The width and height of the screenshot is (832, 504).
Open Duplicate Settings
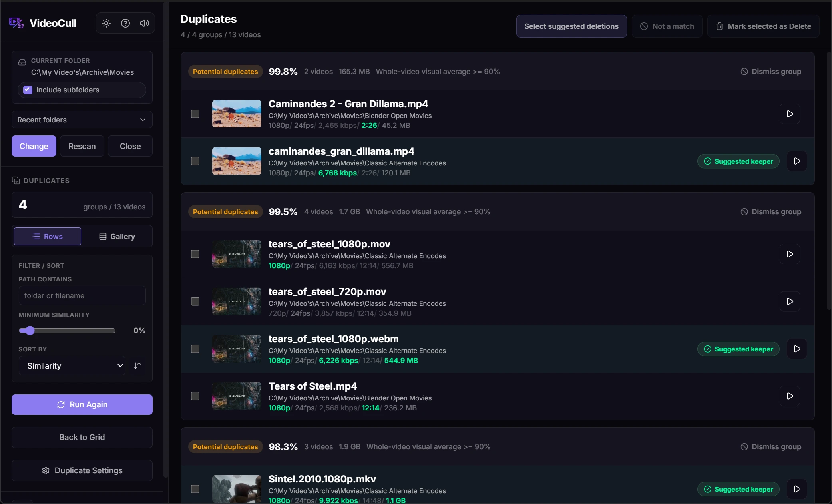pos(82,471)
